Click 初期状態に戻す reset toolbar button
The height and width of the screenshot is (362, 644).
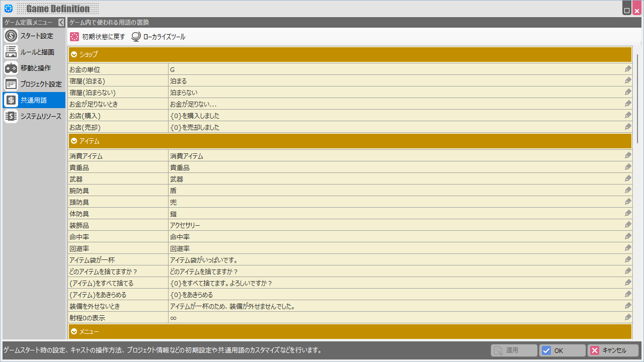tap(98, 37)
